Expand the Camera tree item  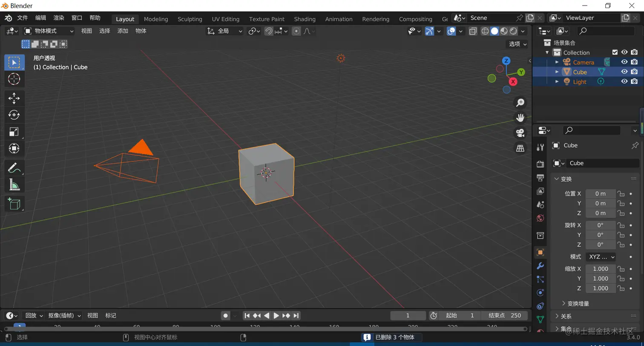(x=557, y=62)
